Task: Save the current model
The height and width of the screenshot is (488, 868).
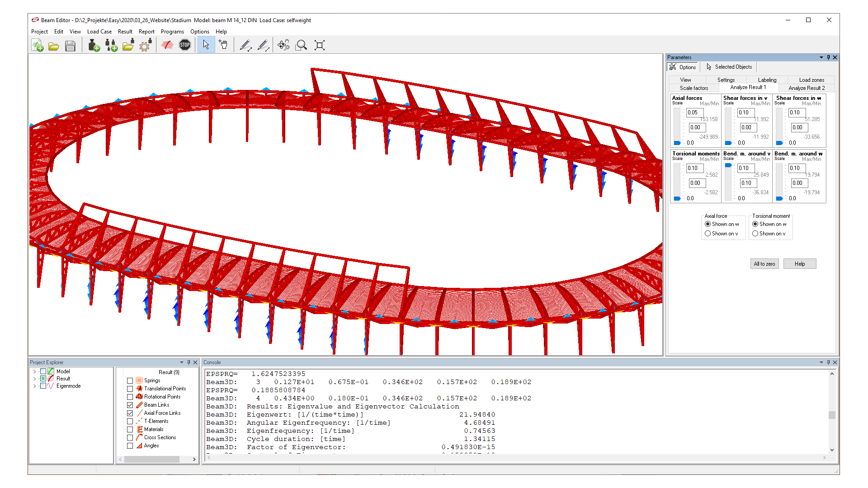Action: (x=70, y=46)
